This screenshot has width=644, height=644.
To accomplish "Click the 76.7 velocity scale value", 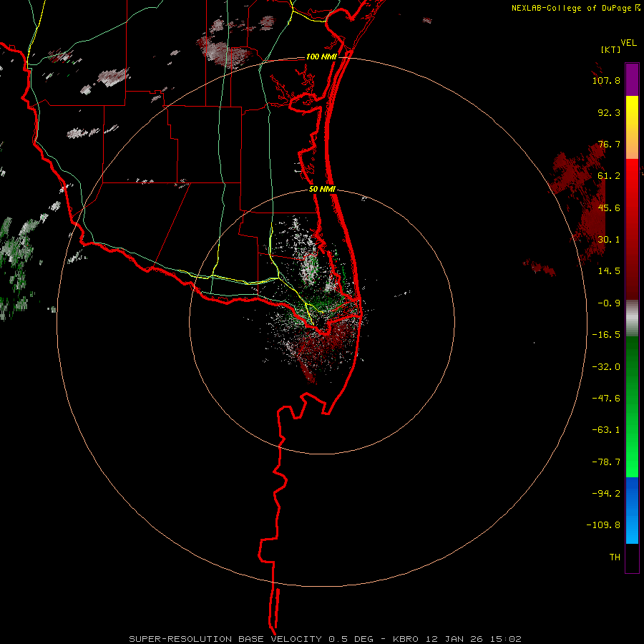I will [x=609, y=144].
